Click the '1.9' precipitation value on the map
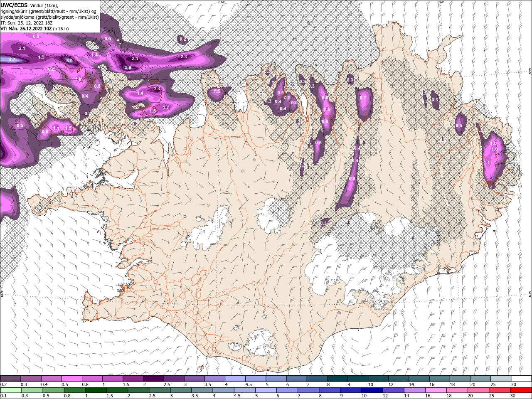This screenshot has width=532, height=399. click(41, 57)
